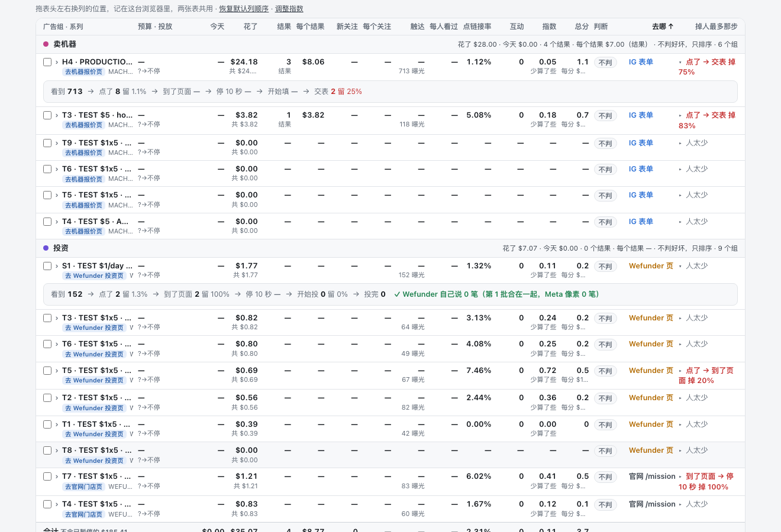The height and width of the screenshot is (532, 781).
Task: Click the 卖机器 group title
Action: [x=64, y=44]
